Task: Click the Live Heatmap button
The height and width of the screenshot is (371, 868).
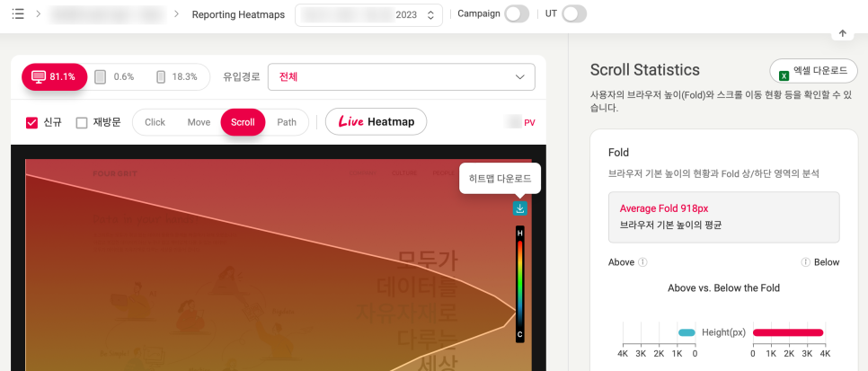Action: (376, 122)
